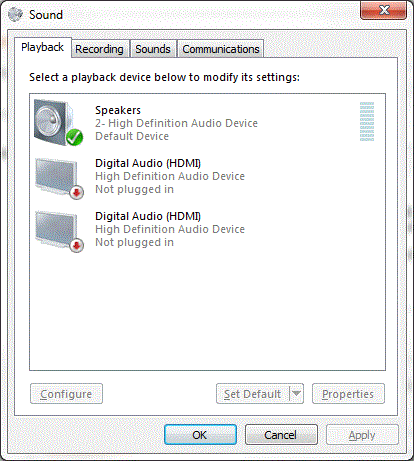Viewport: 414px width, 461px height.
Task: Switch to the Recording tab
Action: 99,49
